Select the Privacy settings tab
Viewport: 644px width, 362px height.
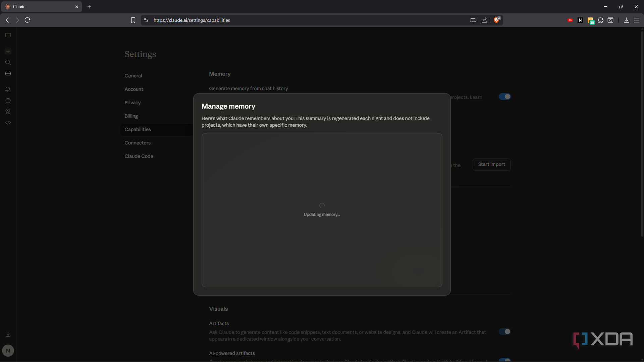point(132,103)
